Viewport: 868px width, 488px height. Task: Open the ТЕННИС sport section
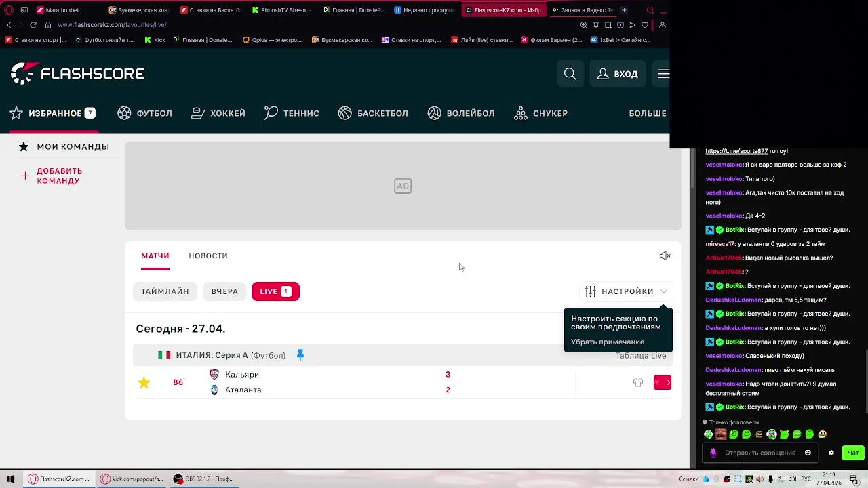(292, 113)
